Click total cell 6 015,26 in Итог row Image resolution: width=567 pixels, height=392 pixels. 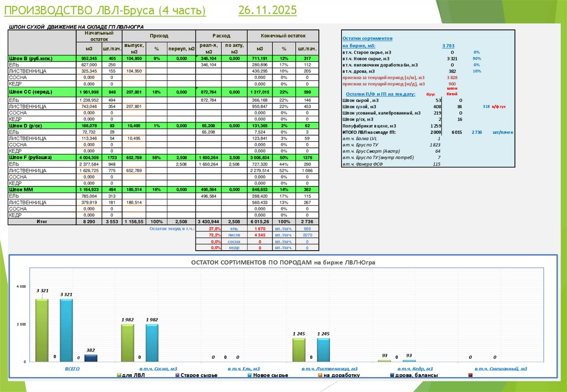pos(260,221)
